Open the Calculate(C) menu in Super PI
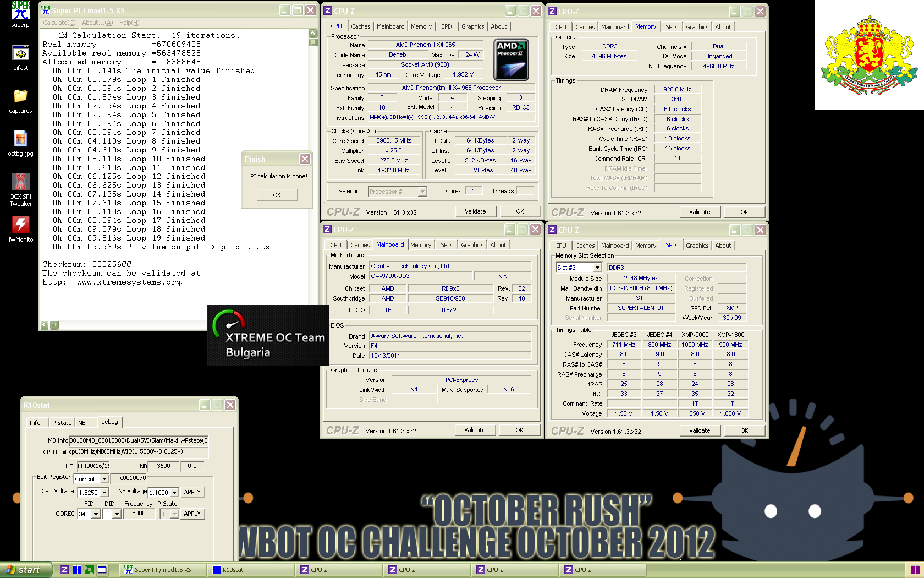This screenshot has height=578, width=924. [59, 23]
